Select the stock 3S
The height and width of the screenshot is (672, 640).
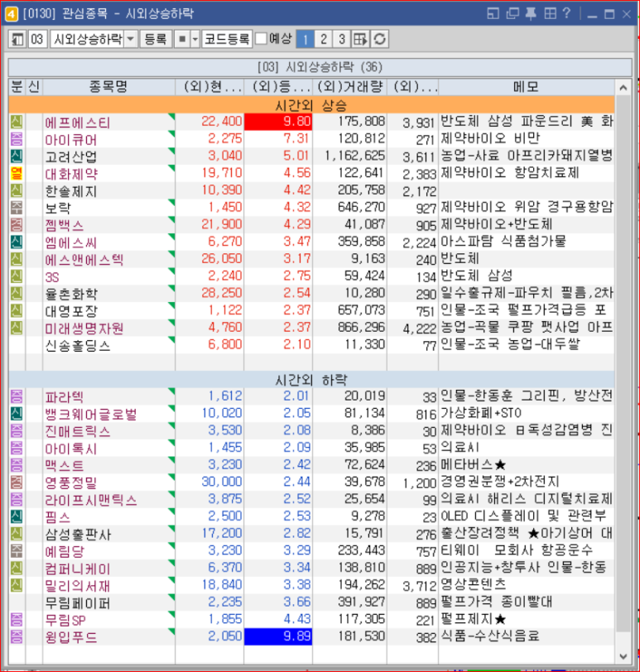pyautogui.click(x=52, y=277)
